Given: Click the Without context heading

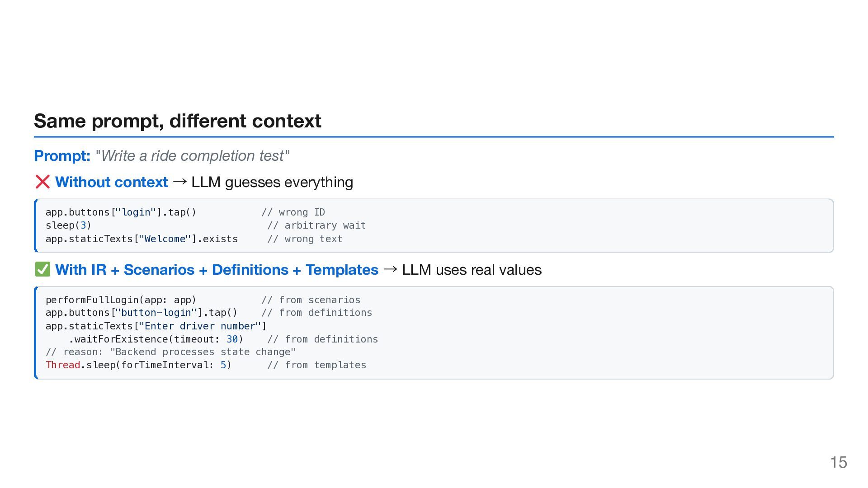Looking at the screenshot, I should (x=111, y=182).
